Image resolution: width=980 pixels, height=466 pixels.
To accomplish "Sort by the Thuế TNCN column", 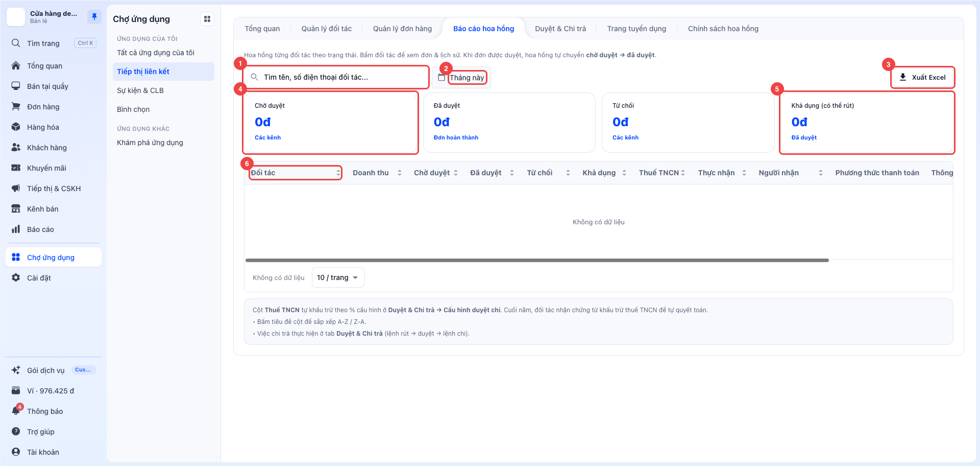I will (x=661, y=173).
